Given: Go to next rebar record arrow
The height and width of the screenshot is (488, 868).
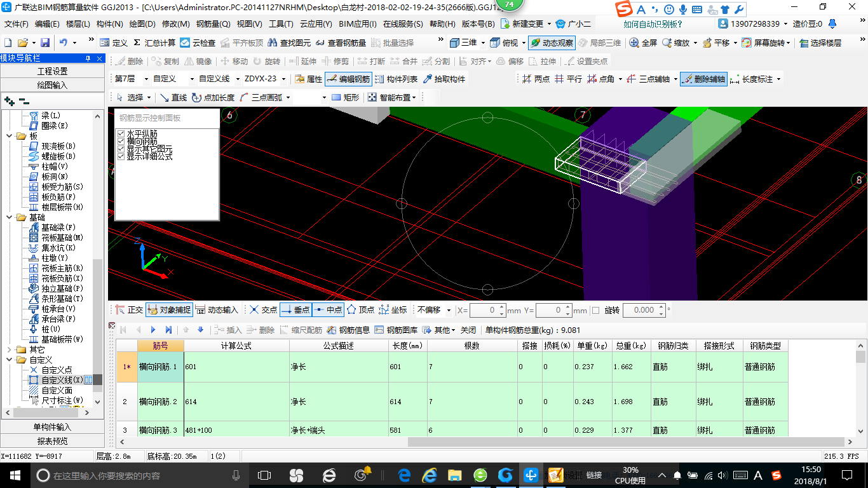Looking at the screenshot, I should pos(153,329).
